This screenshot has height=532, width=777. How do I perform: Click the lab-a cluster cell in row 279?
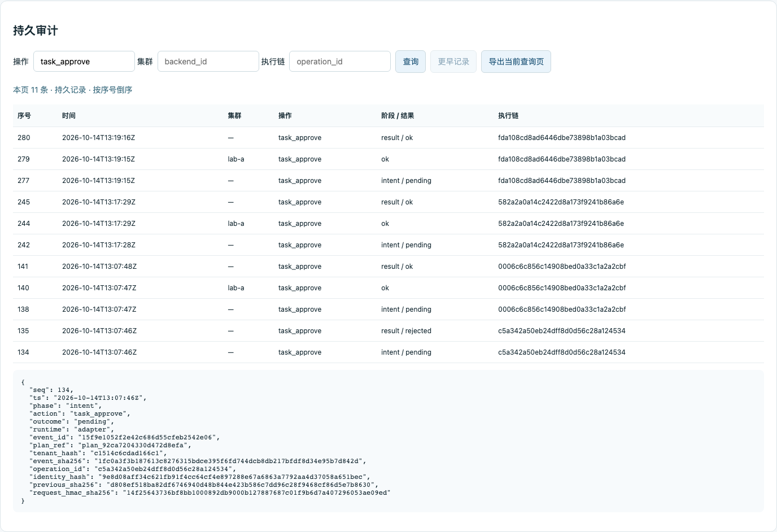tap(236, 159)
